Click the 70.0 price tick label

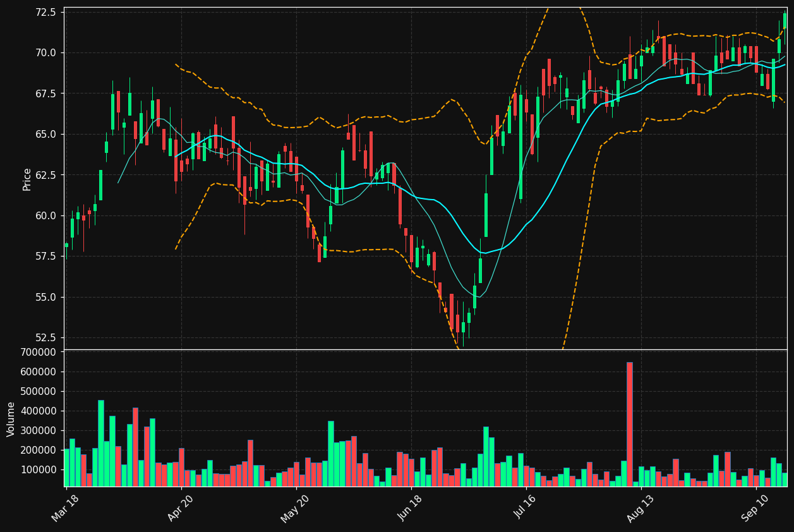click(x=45, y=52)
